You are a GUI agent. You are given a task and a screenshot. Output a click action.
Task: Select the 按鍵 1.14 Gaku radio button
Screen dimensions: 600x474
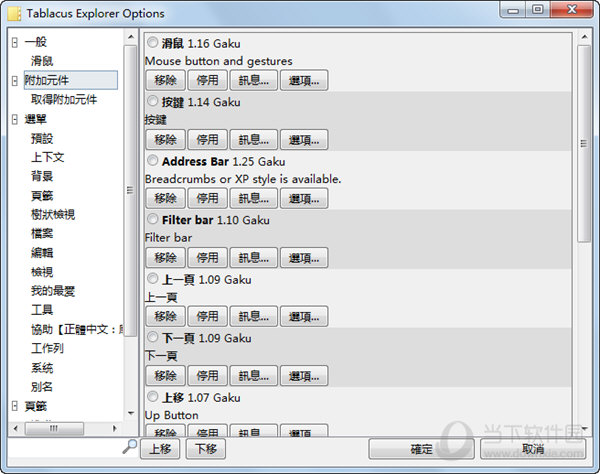(152, 101)
